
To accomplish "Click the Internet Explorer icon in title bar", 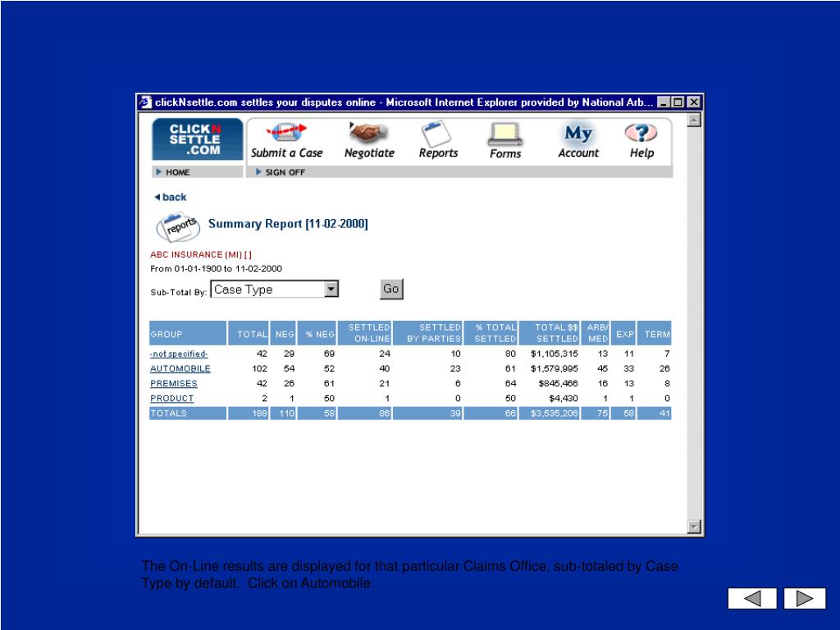I will [x=145, y=103].
